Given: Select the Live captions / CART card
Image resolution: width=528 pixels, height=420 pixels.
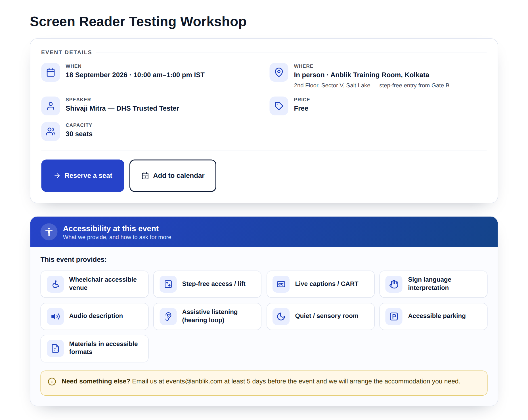Looking at the screenshot, I should coord(320,284).
